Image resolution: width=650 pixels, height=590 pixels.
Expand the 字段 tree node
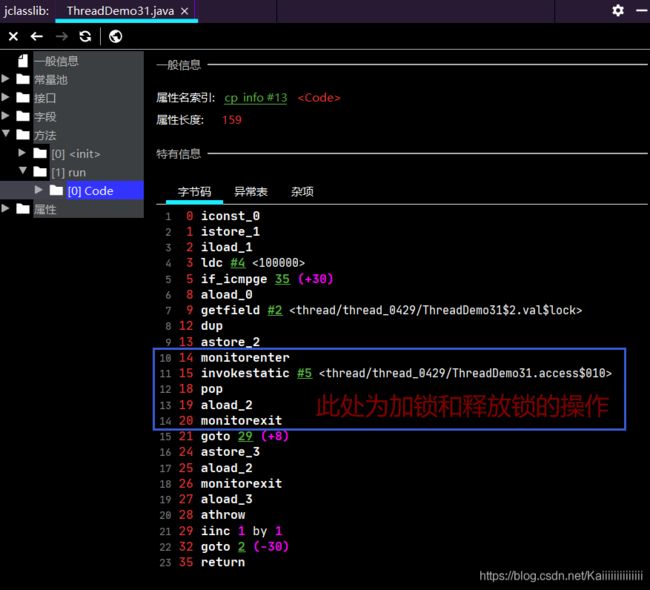5,116
